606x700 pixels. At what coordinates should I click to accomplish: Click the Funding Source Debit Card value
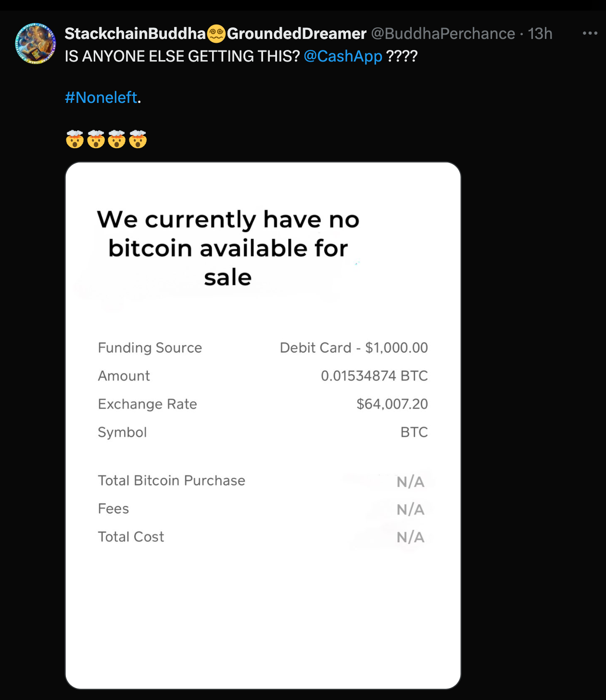(354, 348)
